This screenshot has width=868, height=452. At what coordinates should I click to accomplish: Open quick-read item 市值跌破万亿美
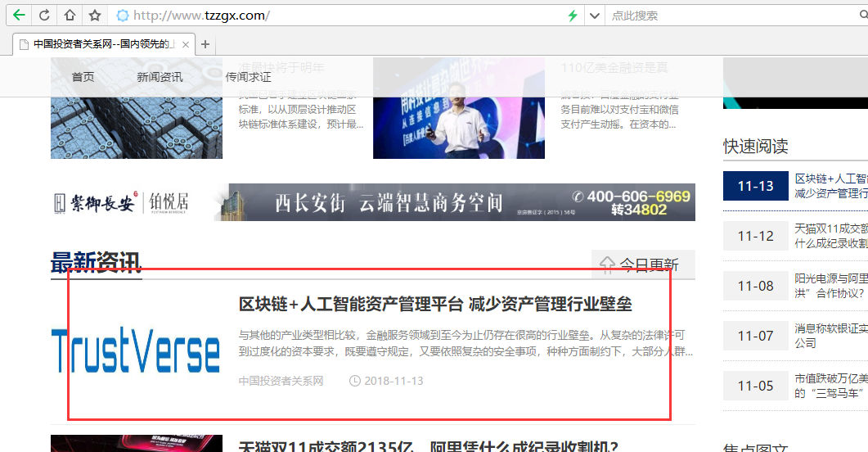coord(831,386)
